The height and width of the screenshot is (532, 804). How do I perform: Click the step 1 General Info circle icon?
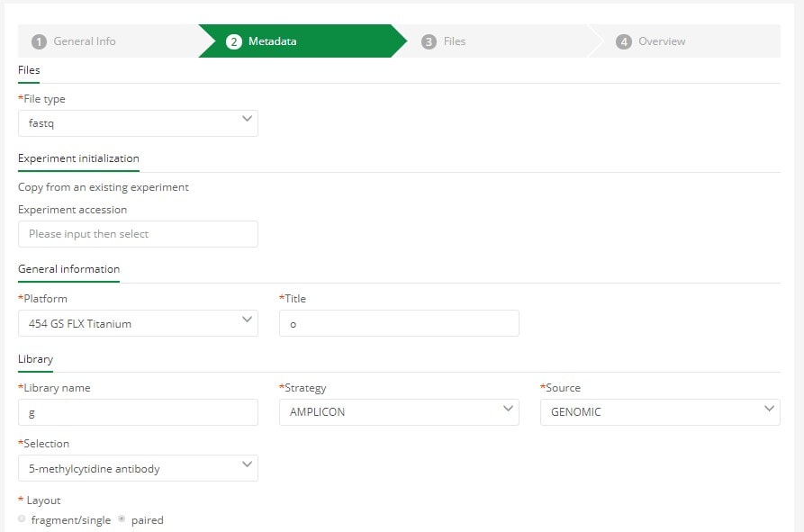(x=39, y=41)
